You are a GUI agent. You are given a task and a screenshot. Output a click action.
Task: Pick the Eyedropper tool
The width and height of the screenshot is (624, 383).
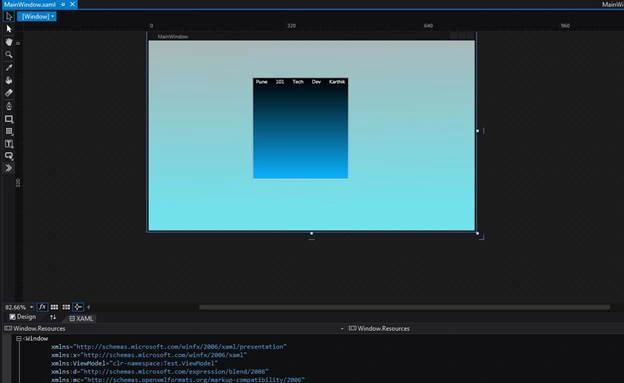[x=9, y=67]
